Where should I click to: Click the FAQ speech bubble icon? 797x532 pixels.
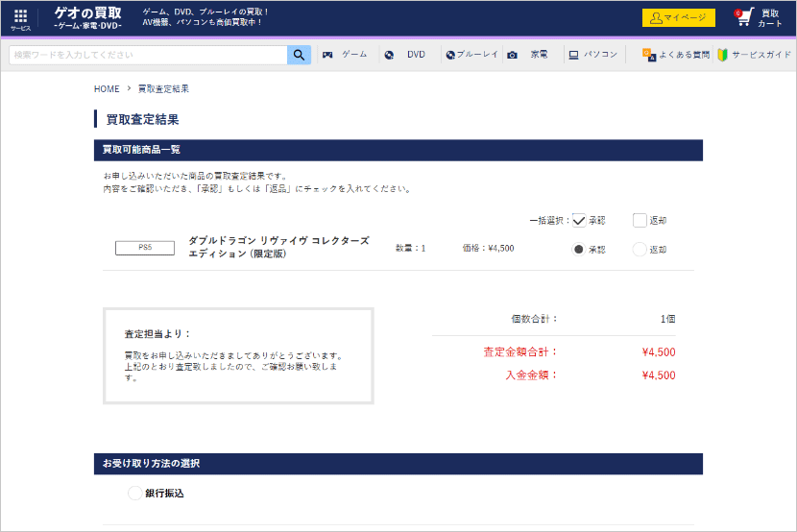(x=649, y=55)
